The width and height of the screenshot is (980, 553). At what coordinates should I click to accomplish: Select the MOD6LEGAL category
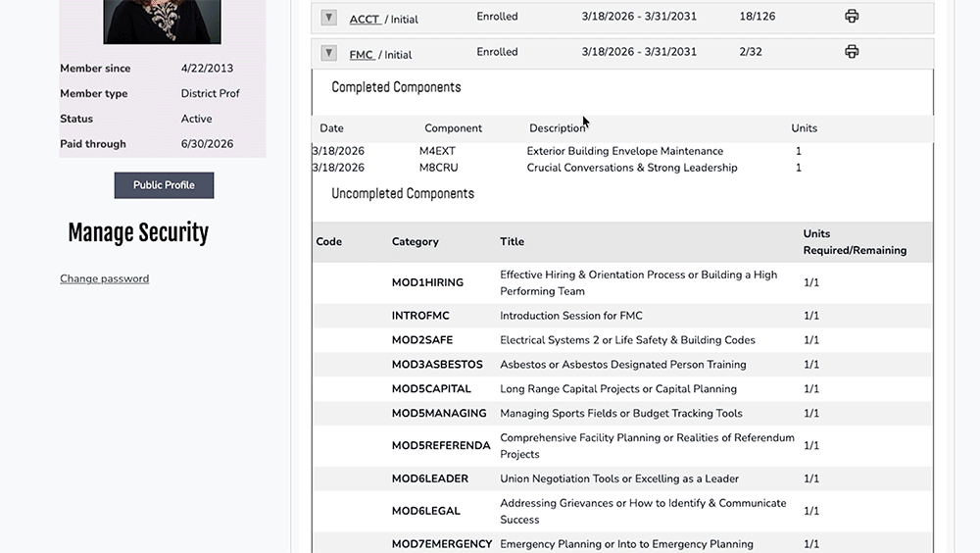tap(426, 512)
